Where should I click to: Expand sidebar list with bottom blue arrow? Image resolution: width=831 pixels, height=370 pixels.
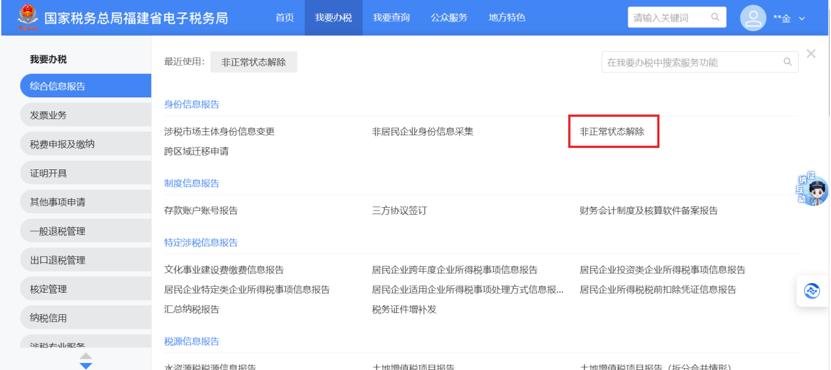point(85,365)
